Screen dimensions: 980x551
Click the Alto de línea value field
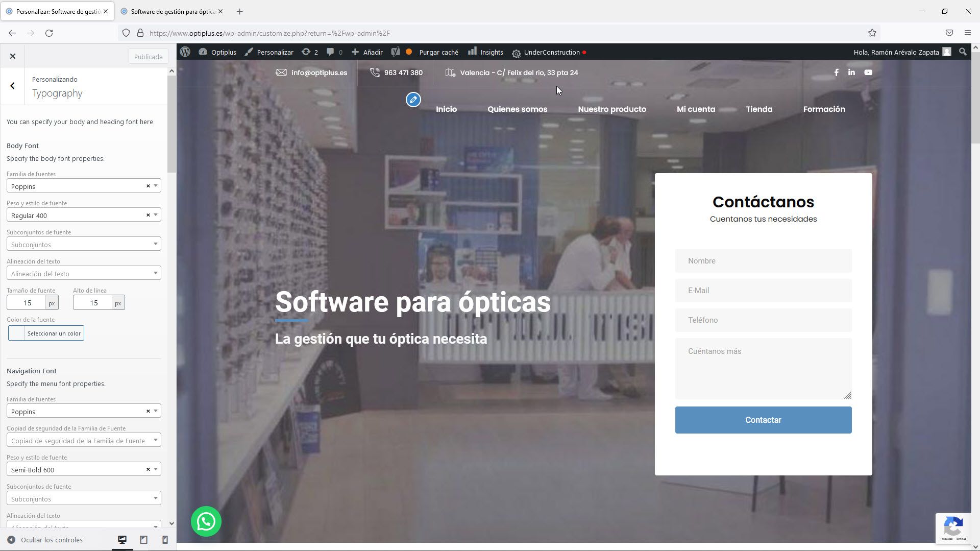click(93, 303)
